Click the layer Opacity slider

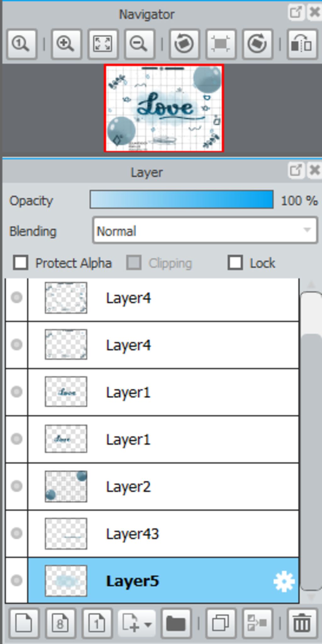(181, 200)
